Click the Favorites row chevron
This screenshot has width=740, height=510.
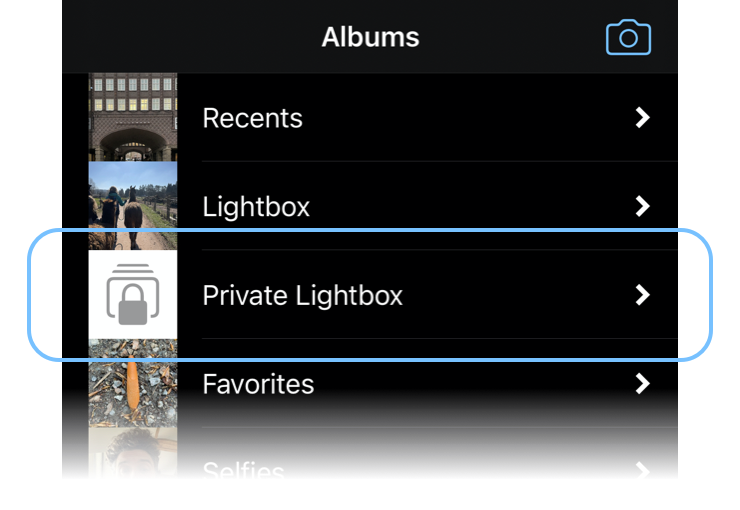tap(643, 384)
